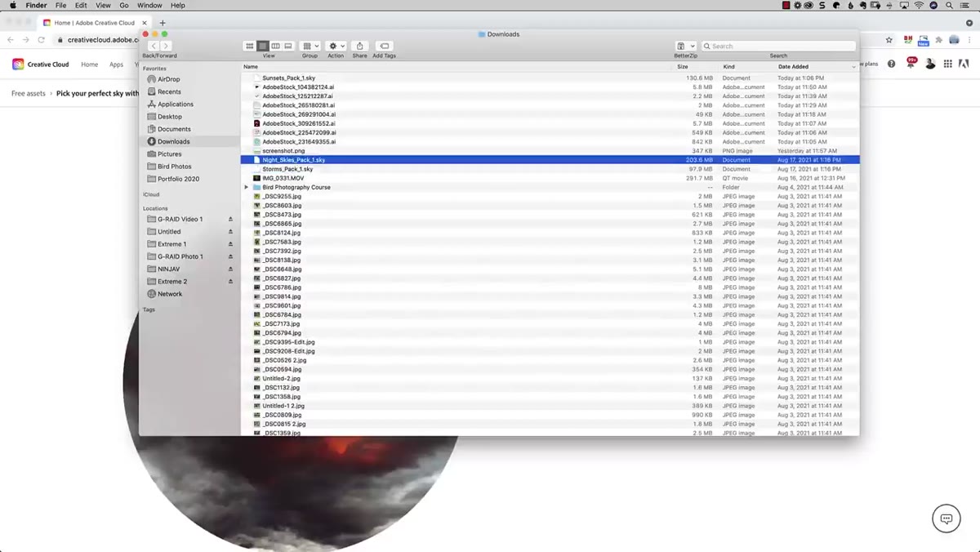Open the View menu
Viewport: 980px width, 552px height.
(103, 5)
